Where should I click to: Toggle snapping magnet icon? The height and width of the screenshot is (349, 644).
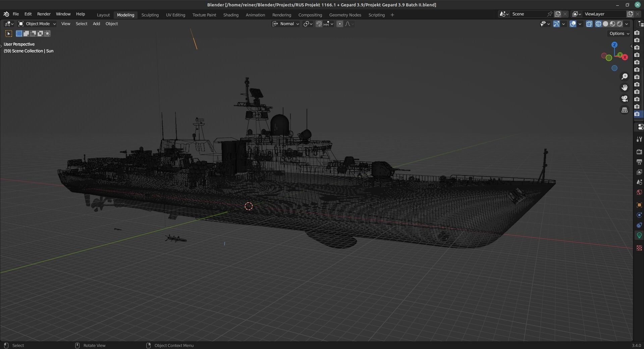(319, 24)
